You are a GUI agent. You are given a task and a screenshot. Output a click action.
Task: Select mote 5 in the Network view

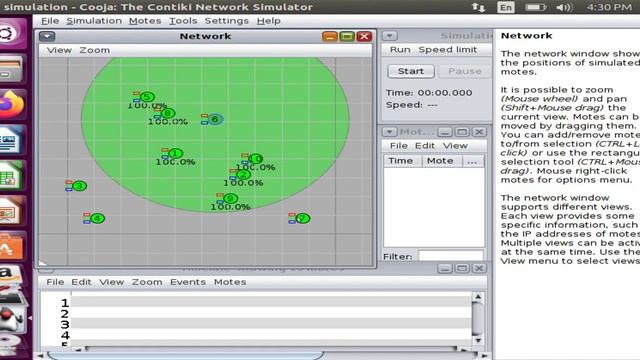pyautogui.click(x=147, y=97)
